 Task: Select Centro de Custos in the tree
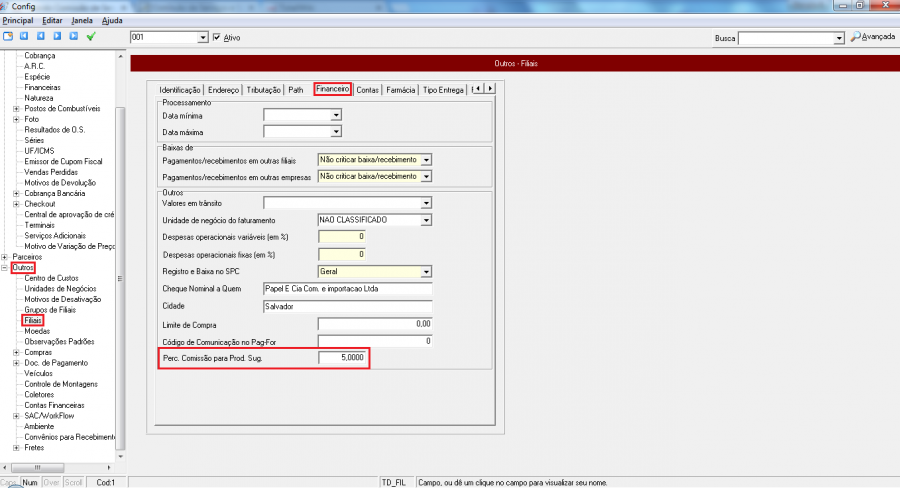[51, 278]
